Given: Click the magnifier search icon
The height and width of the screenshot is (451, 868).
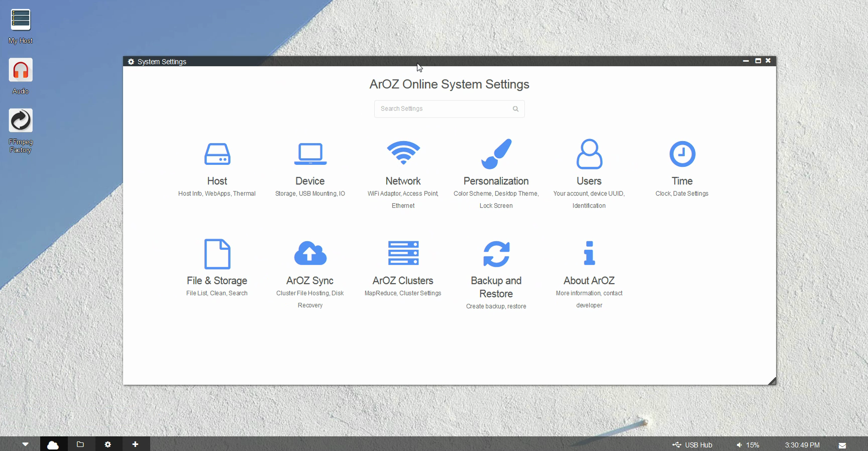Looking at the screenshot, I should pos(515,109).
